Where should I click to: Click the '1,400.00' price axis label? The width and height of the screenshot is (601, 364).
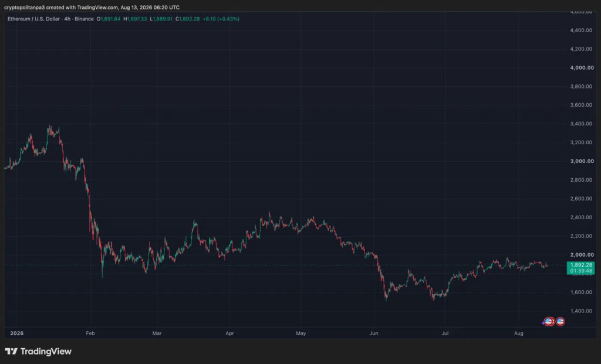click(x=581, y=311)
